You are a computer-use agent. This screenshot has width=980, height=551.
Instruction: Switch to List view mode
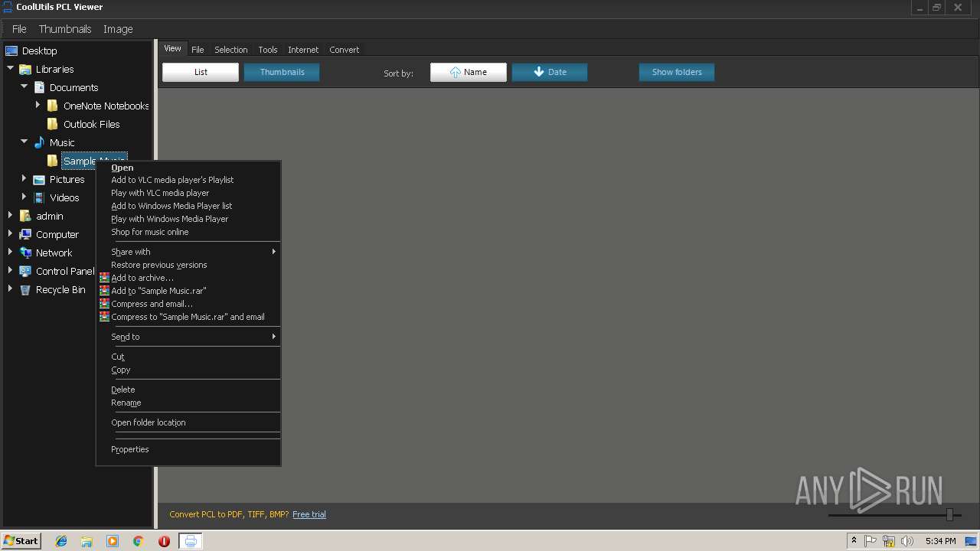tap(201, 72)
